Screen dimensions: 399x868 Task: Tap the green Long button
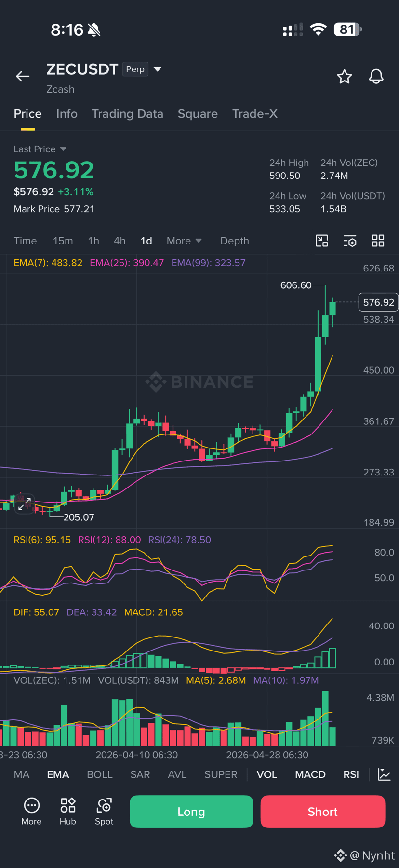[x=191, y=812]
